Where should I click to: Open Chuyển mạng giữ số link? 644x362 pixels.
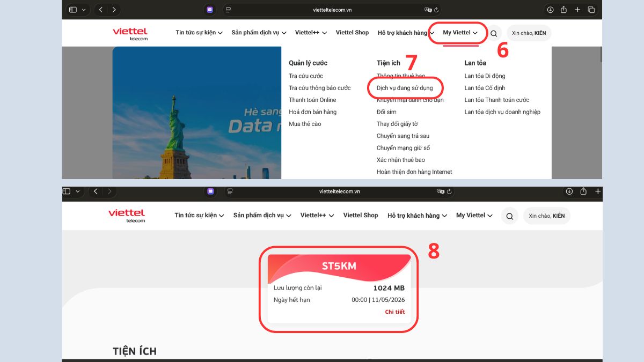click(404, 148)
